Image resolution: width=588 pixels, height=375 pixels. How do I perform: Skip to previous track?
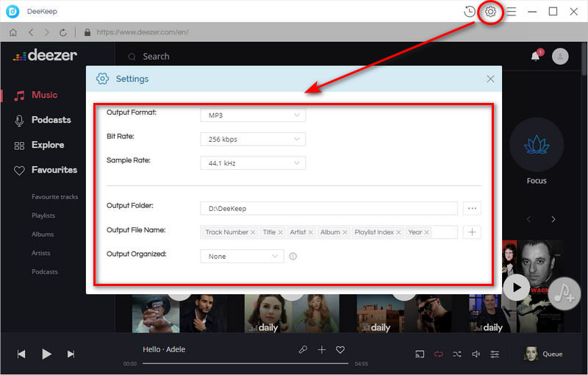pyautogui.click(x=21, y=354)
